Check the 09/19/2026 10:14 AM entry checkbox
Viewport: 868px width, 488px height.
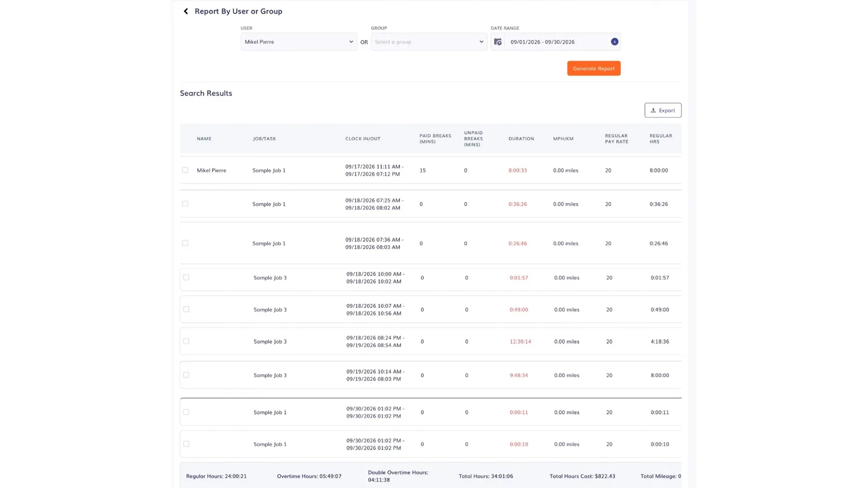pos(186,375)
